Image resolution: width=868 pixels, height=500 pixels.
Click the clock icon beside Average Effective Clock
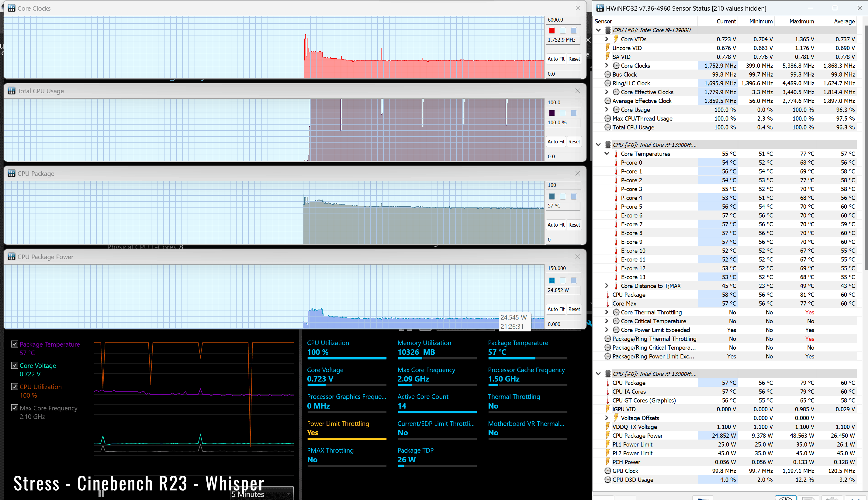(x=607, y=101)
